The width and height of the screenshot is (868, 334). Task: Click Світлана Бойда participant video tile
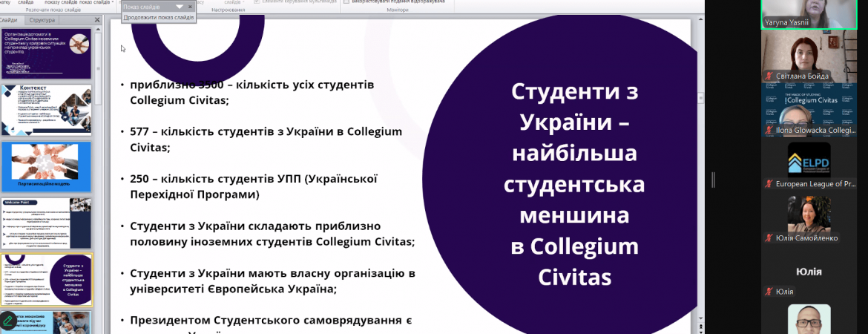coord(808,56)
